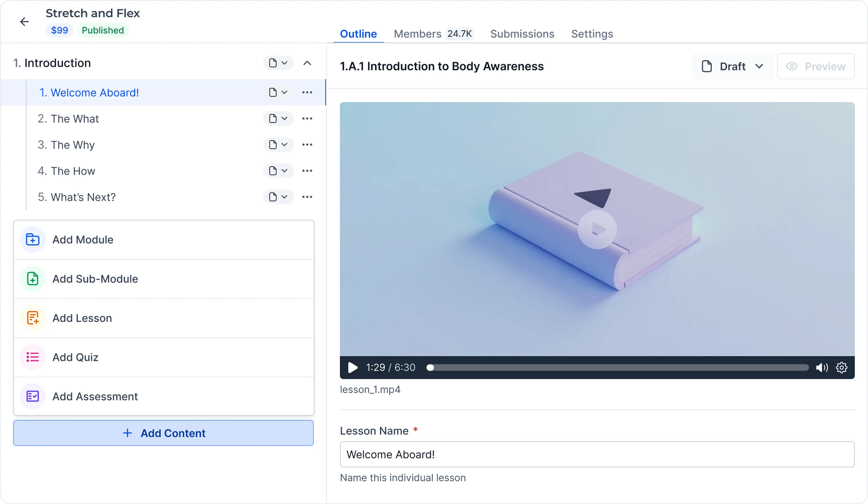Click the Add Quiz list icon
The width and height of the screenshot is (868, 504).
pos(33,357)
